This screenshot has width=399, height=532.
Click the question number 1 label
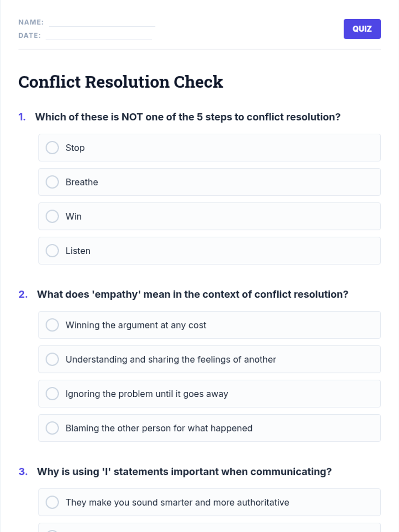(22, 117)
